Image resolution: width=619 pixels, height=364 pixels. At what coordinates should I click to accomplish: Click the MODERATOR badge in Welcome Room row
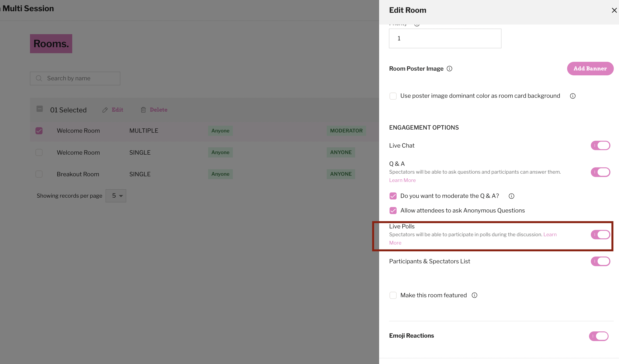coord(346,131)
